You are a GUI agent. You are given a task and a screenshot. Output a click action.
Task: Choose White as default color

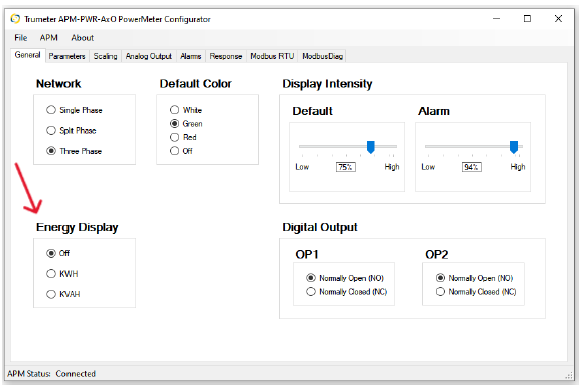point(186,110)
